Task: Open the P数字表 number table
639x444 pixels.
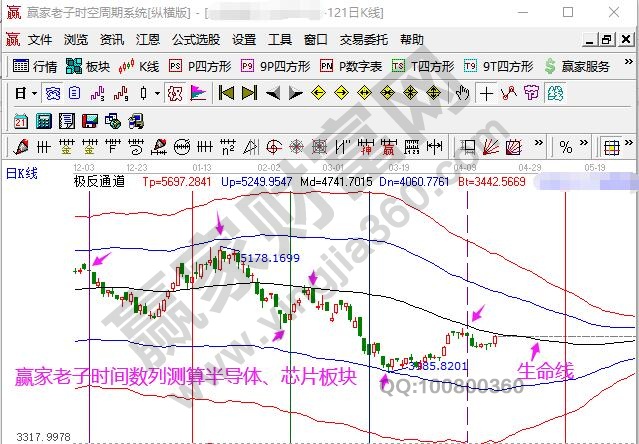Action: point(352,67)
